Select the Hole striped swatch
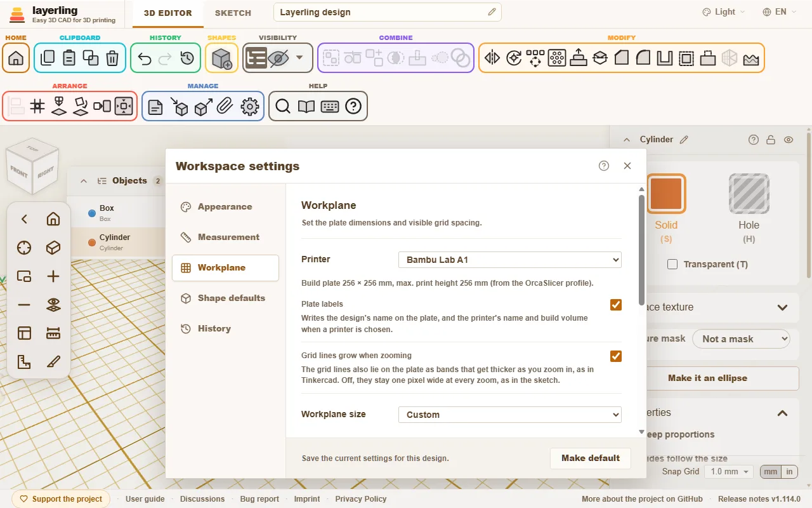812x508 pixels. pyautogui.click(x=749, y=194)
